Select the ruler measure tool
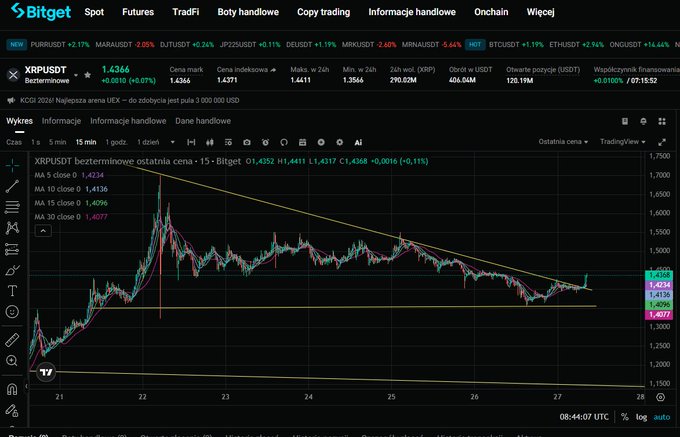Viewport: 680px width, 437px height. (12, 339)
